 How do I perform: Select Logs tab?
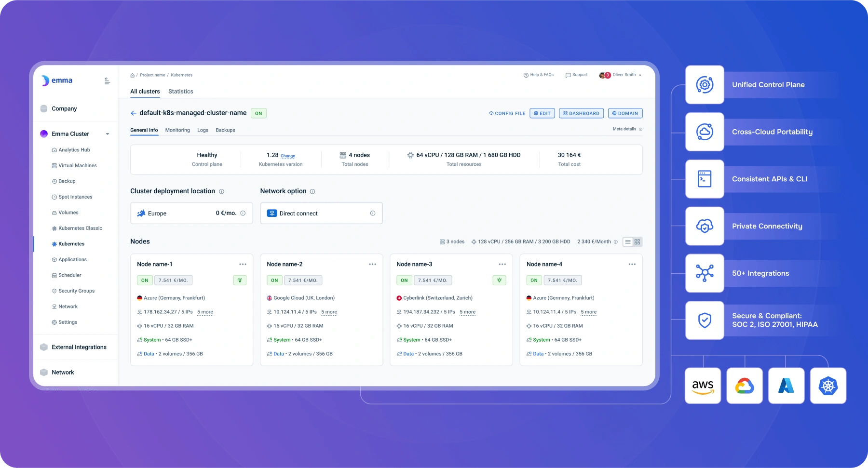point(203,130)
